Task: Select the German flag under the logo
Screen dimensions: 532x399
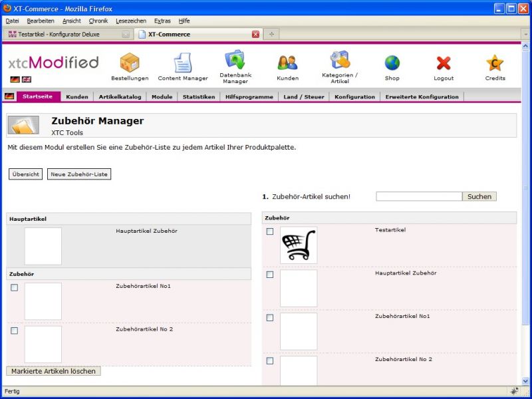Action: tap(15, 79)
